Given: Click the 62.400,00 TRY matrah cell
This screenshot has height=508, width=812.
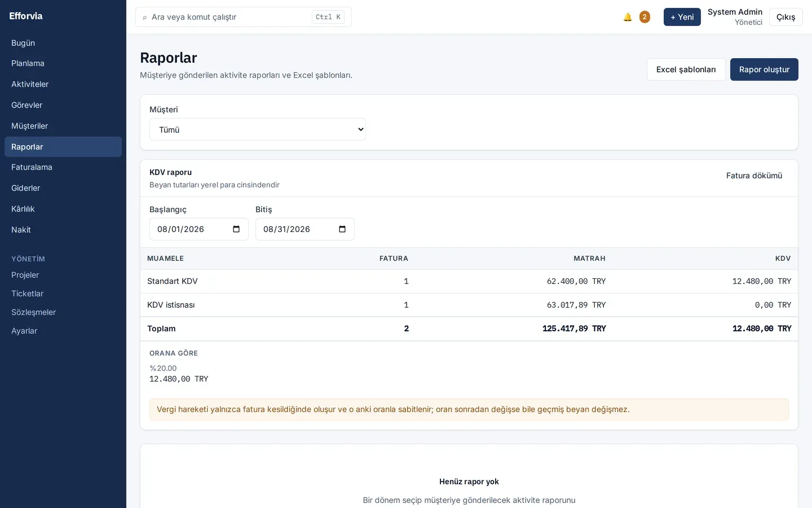Looking at the screenshot, I should coord(576,281).
